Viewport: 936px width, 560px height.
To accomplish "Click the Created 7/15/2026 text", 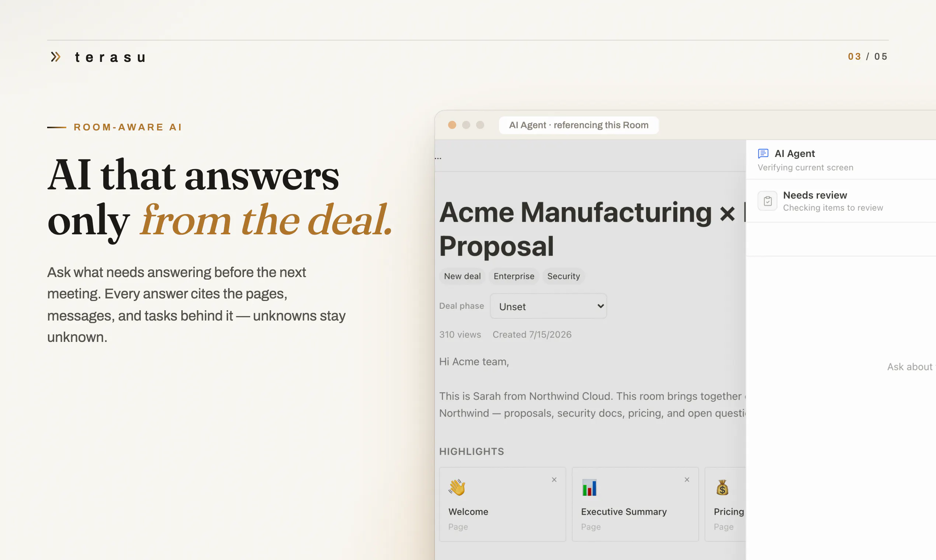I will (532, 335).
